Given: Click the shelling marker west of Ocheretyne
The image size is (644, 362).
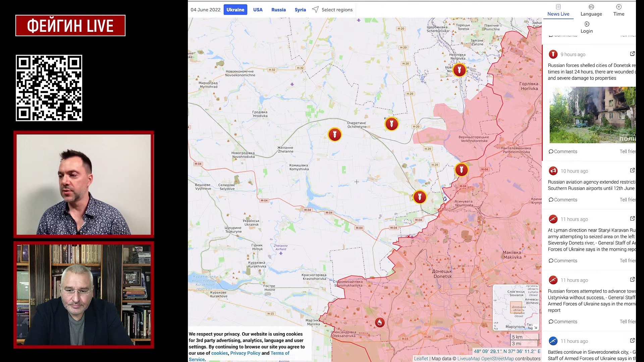Looking at the screenshot, I should (x=334, y=134).
